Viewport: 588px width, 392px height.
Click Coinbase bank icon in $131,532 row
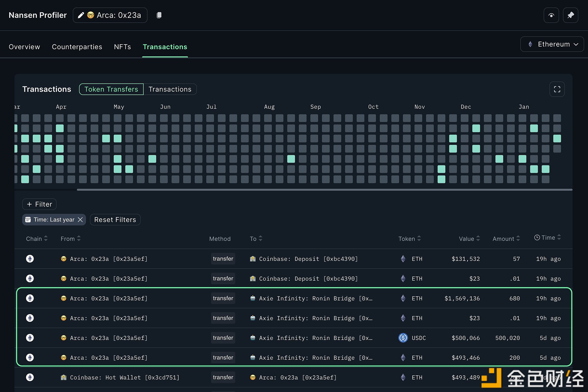click(253, 259)
